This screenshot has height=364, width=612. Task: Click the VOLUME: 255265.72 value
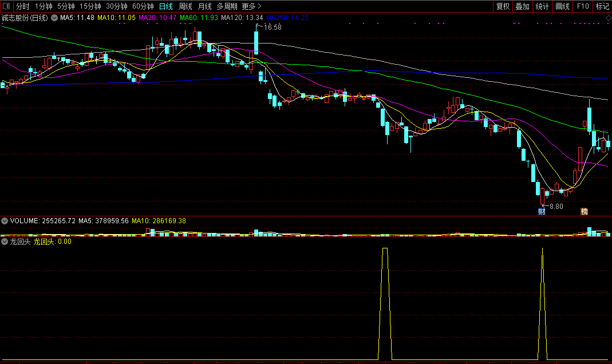pos(42,221)
